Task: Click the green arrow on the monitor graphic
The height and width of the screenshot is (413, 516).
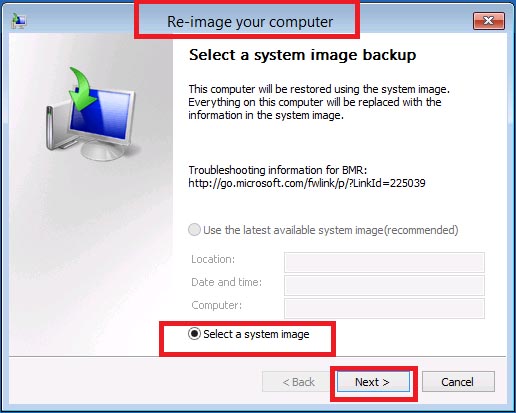Action: (x=82, y=88)
